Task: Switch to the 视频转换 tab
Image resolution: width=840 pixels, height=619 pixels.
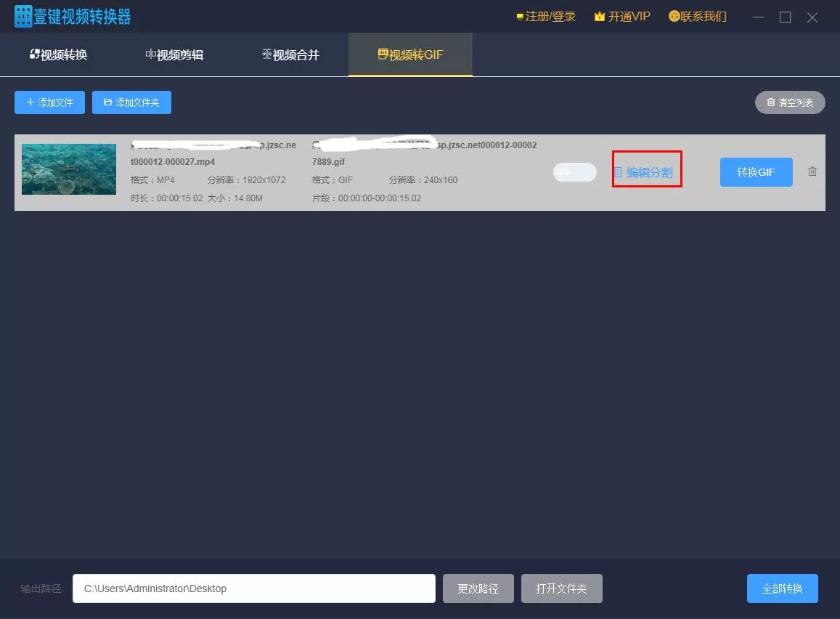Action: [58, 54]
